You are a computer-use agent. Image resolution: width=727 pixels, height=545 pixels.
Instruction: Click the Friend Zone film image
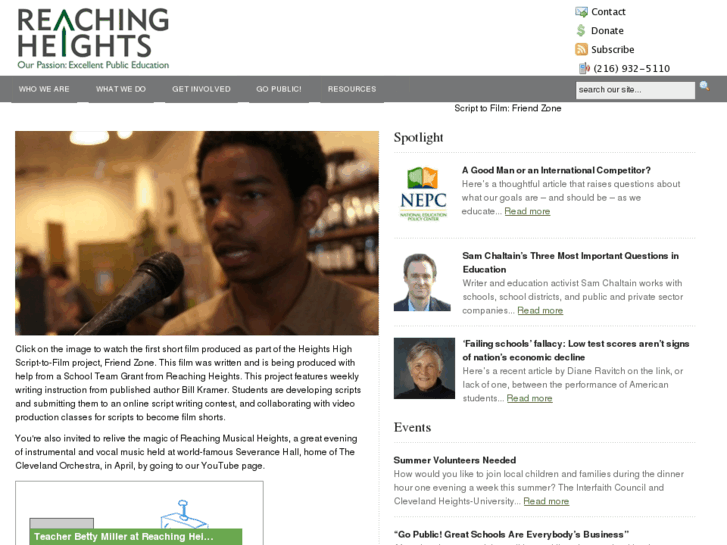[x=197, y=233]
